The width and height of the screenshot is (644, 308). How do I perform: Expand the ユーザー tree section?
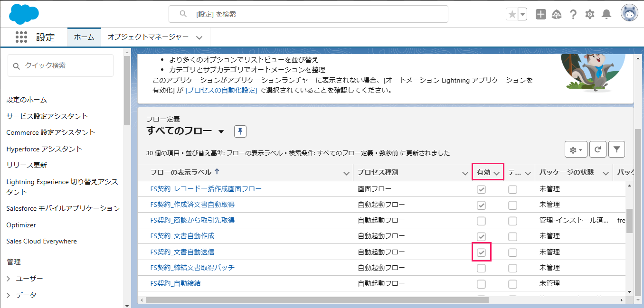pyautogui.click(x=9, y=279)
